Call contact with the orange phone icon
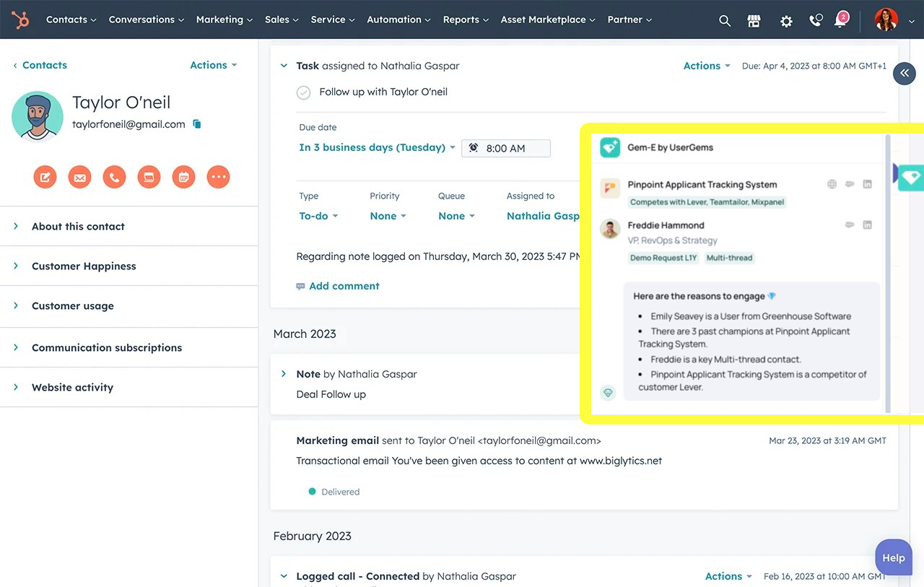 pos(114,177)
